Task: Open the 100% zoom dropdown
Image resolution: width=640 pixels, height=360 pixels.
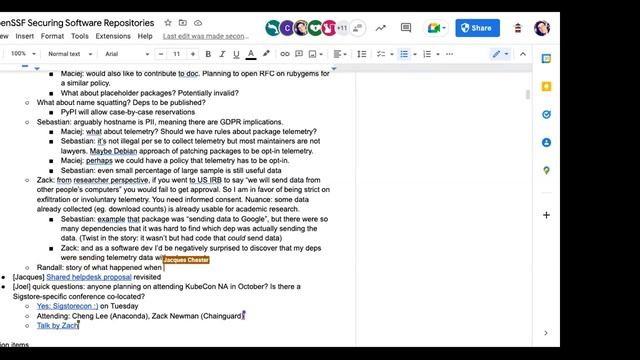Action: pos(23,53)
